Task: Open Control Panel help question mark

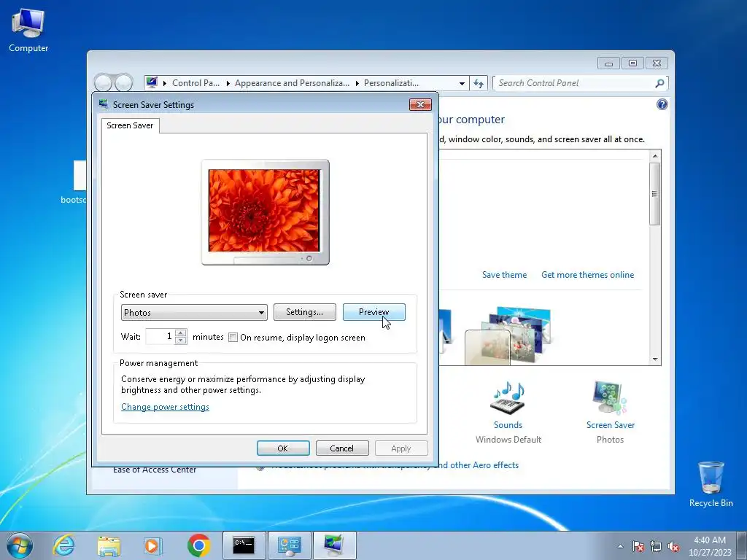Action: [x=662, y=105]
